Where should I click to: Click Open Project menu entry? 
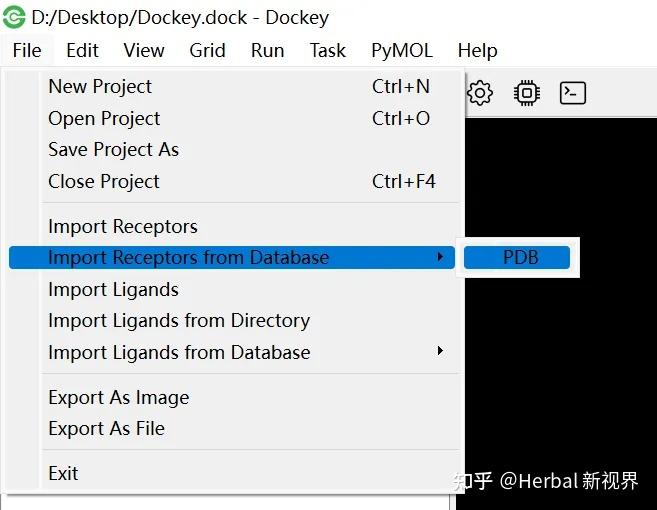coord(104,118)
